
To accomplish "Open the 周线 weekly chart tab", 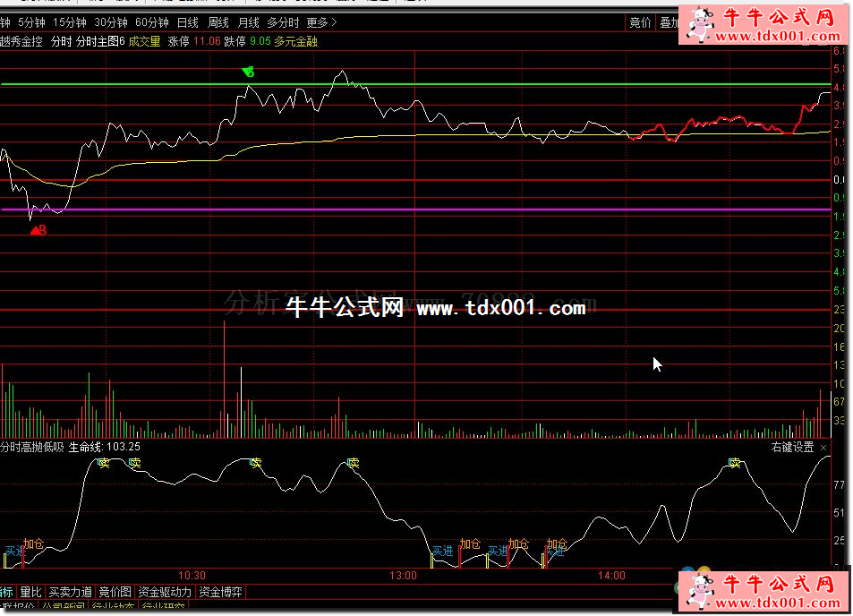I will click(218, 22).
